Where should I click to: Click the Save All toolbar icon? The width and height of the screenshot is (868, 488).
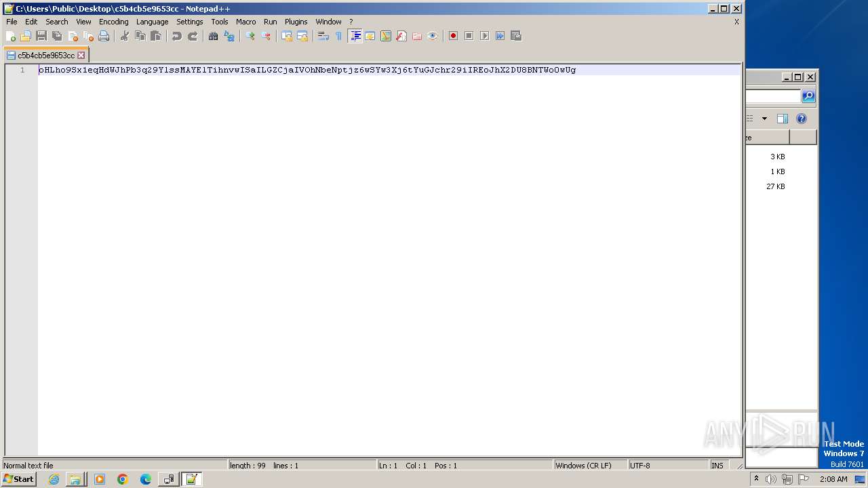tap(57, 36)
